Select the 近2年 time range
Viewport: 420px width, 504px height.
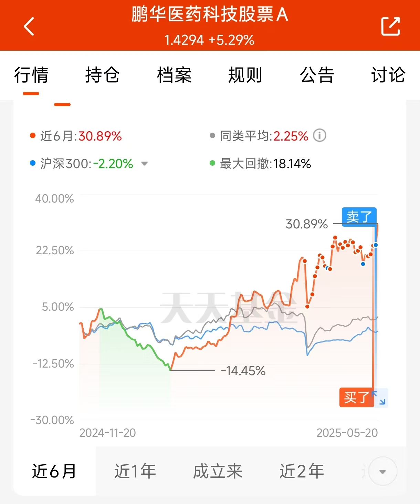tap(302, 471)
